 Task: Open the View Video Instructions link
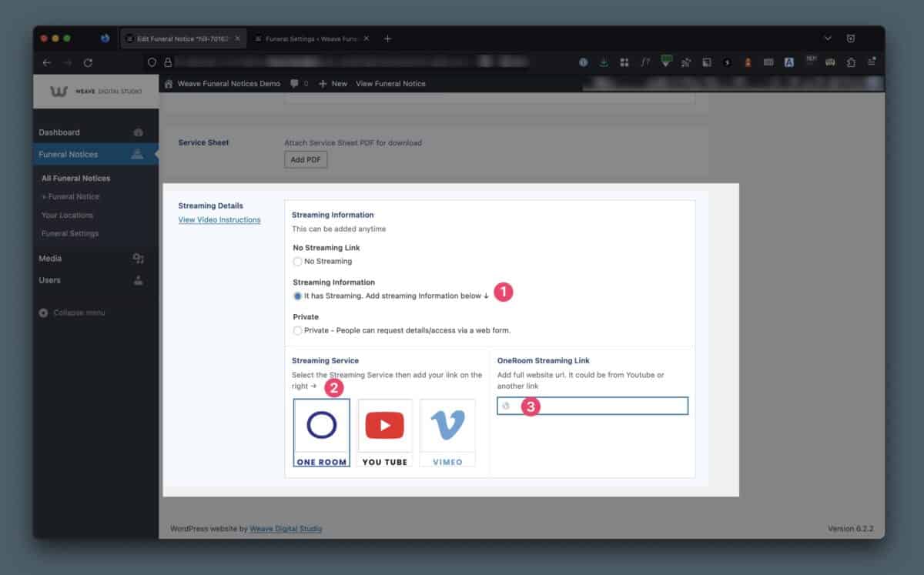[x=219, y=220]
